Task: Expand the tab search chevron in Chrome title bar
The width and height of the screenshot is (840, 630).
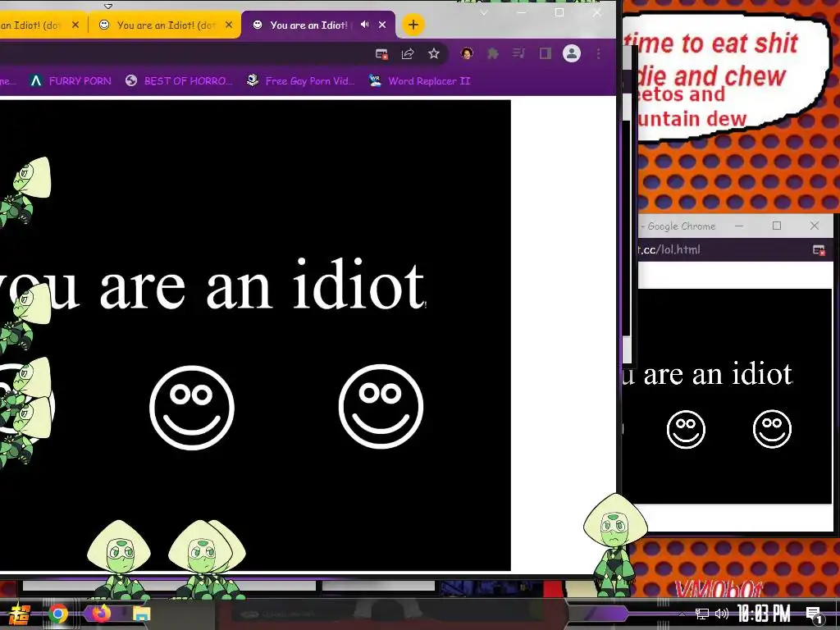Action: pos(484,13)
